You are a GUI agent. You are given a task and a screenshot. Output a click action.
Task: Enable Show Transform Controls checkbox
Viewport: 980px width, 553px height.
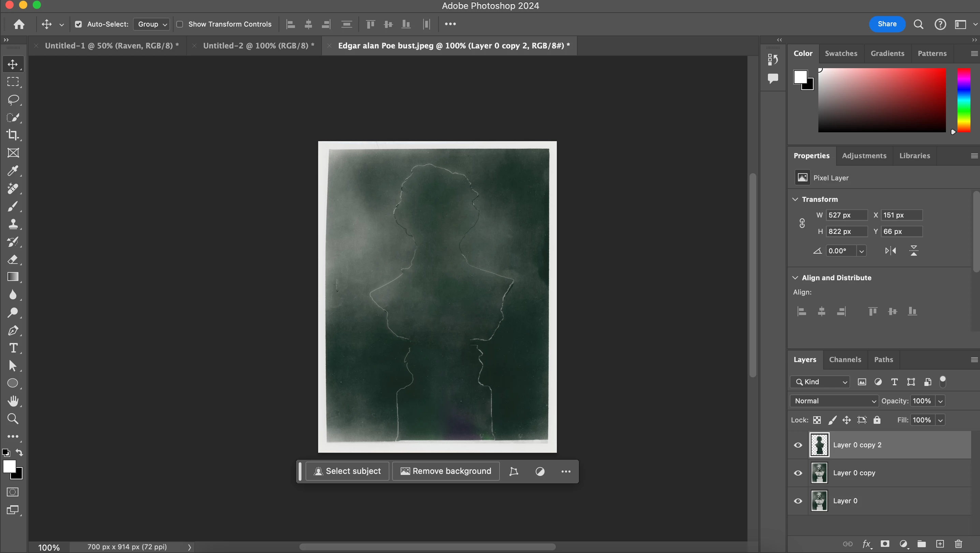tap(180, 24)
